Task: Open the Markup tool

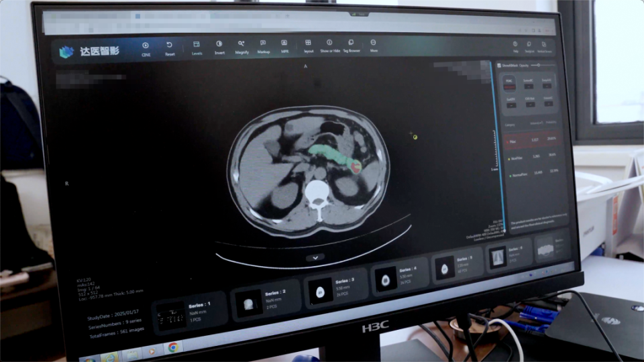Action: (263, 47)
